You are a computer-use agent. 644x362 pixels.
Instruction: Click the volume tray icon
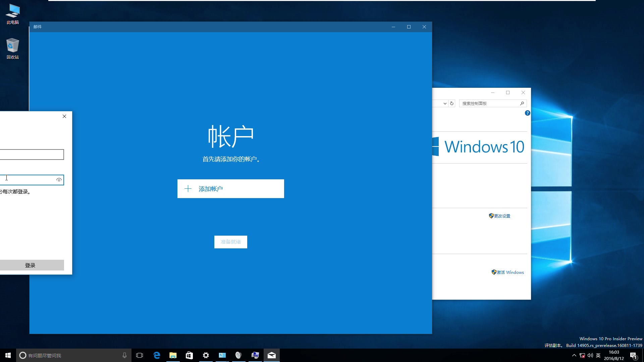pos(590,355)
